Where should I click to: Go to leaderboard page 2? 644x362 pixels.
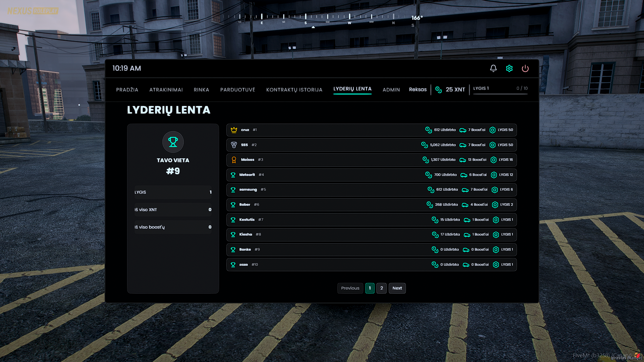[381, 288]
